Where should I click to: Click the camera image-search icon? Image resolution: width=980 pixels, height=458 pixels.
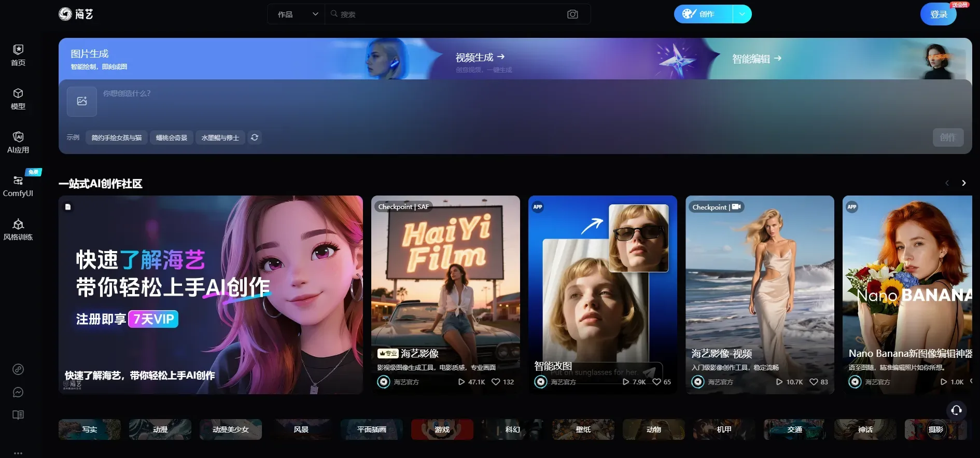point(572,15)
